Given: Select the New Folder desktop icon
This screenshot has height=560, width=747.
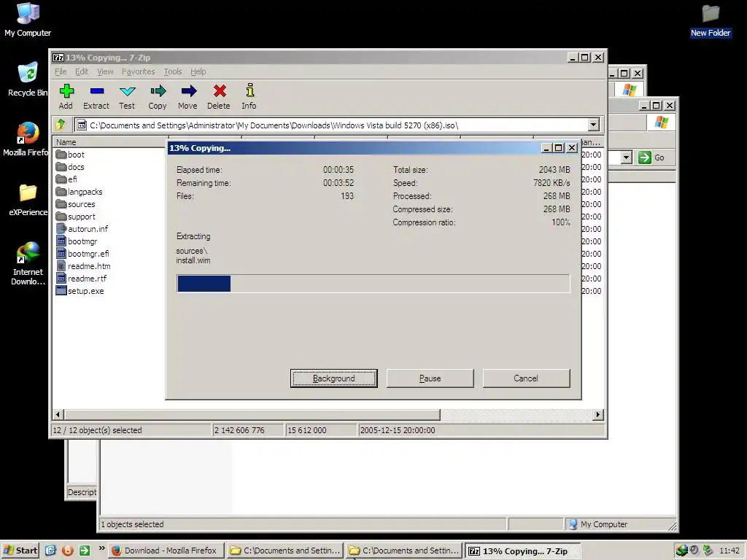Looking at the screenshot, I should coord(711,21).
